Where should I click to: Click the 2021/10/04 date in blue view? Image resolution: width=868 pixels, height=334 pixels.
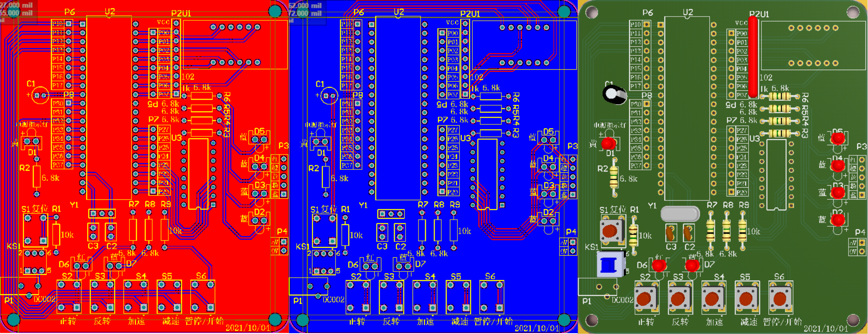(x=537, y=328)
